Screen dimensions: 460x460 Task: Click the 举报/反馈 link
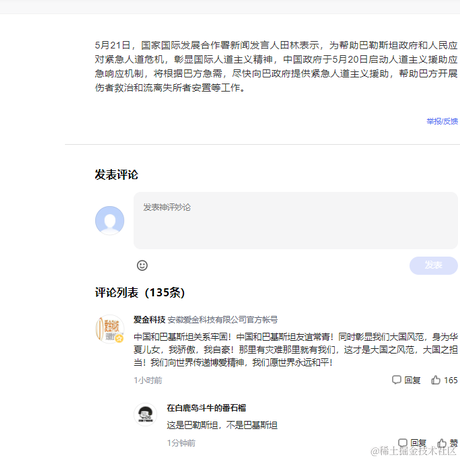point(442,121)
